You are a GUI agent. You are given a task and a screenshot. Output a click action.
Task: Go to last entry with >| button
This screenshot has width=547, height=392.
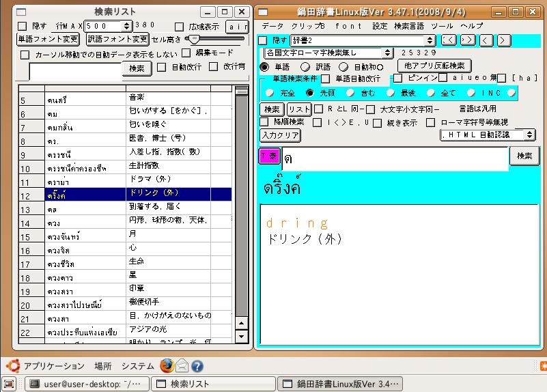tap(468, 40)
